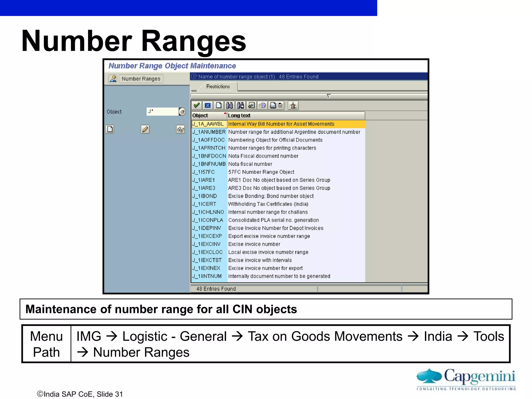Click the overview mountain icon beside Number Ranges
532x399 pixels.
click(113, 78)
